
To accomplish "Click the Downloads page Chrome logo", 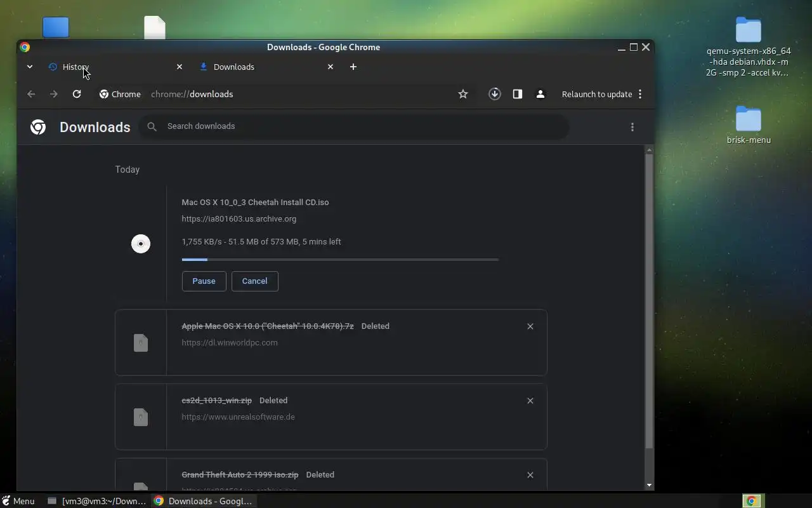I will coord(38,127).
